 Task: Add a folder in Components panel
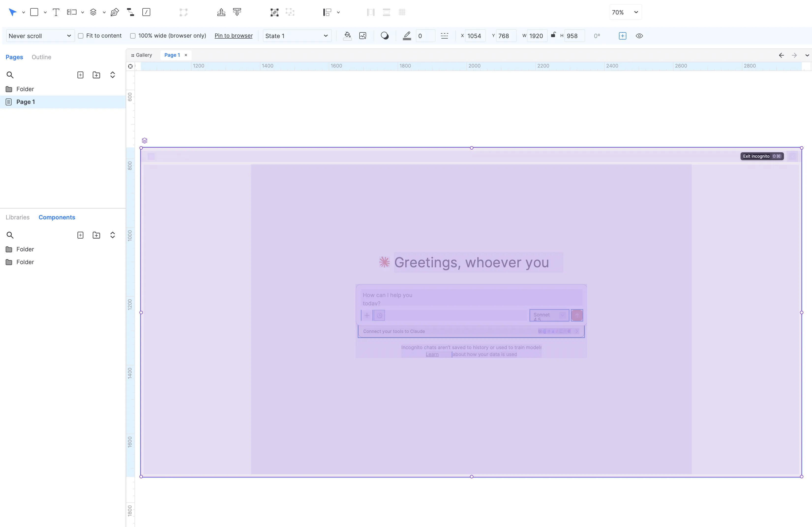[96, 235]
